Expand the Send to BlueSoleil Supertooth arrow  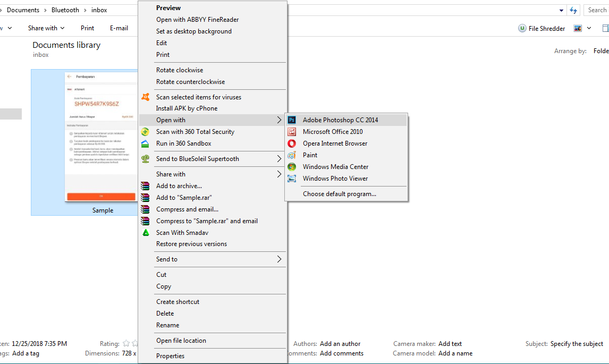pyautogui.click(x=279, y=159)
